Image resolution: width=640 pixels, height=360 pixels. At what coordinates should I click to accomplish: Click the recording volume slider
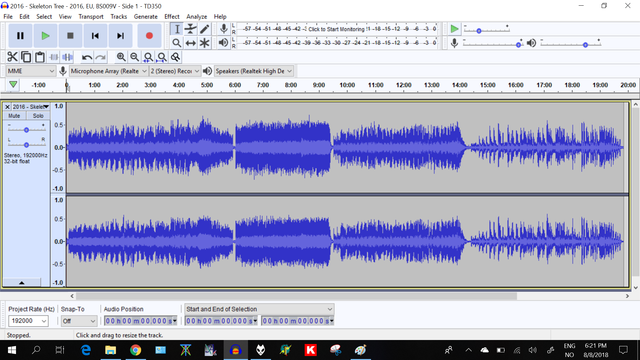coord(493,44)
